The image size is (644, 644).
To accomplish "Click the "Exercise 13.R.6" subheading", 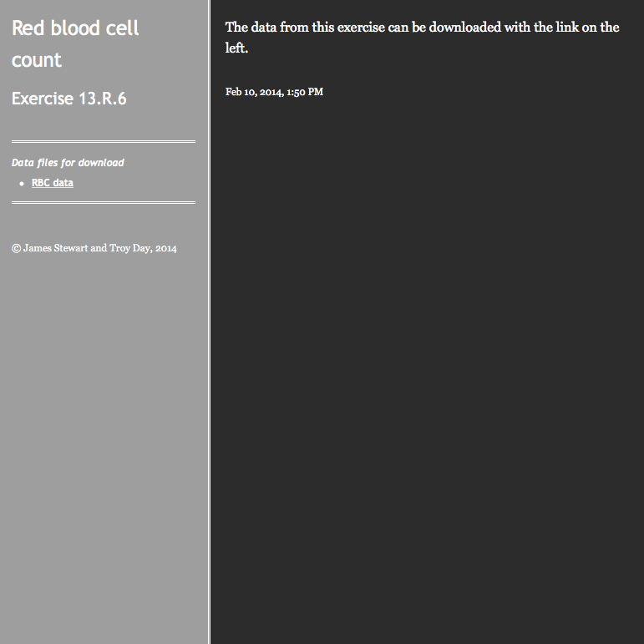I will 69,99.
